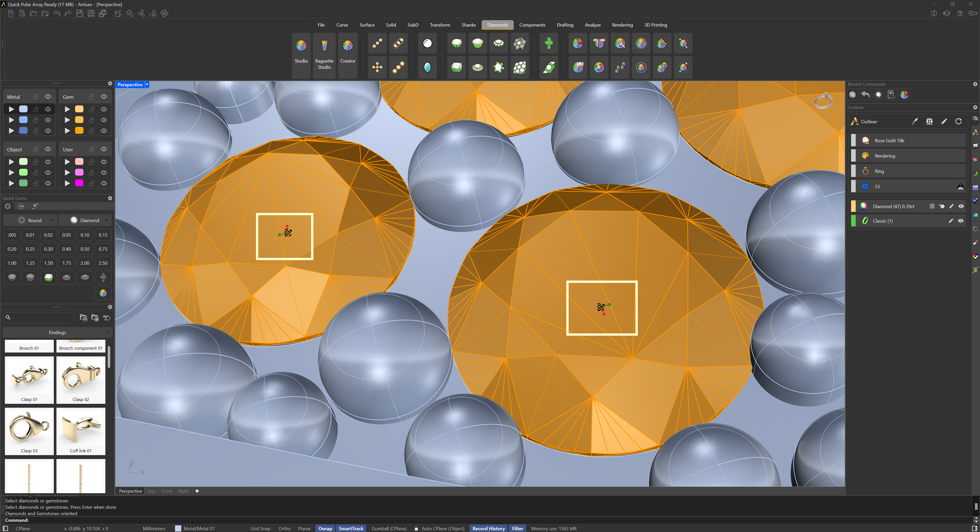
Task: Expand the first Gem layer row
Action: (x=67, y=109)
